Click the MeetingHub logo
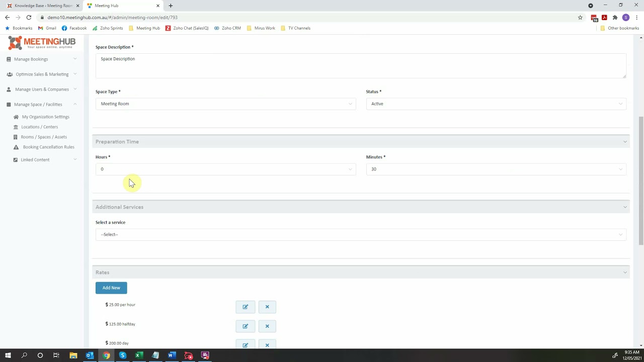The height and width of the screenshot is (362, 644). [x=42, y=43]
